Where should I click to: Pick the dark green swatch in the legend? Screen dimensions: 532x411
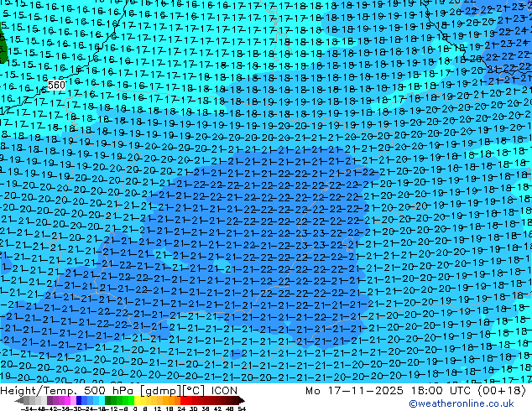point(108,401)
